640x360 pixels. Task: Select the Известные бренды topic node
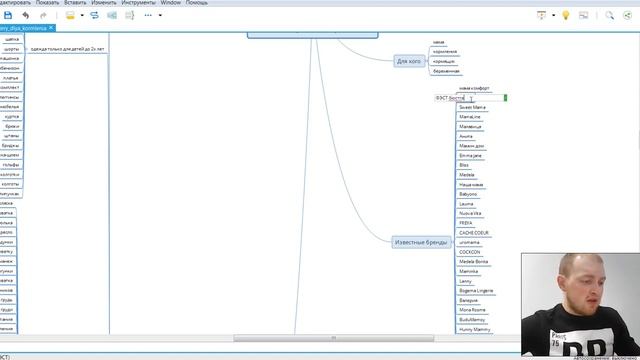pyautogui.click(x=421, y=242)
